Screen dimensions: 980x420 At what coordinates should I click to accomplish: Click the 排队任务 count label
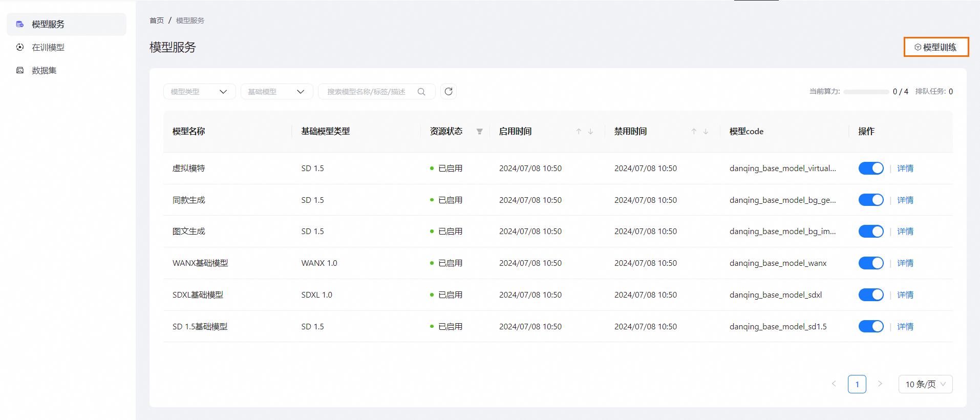point(934,92)
